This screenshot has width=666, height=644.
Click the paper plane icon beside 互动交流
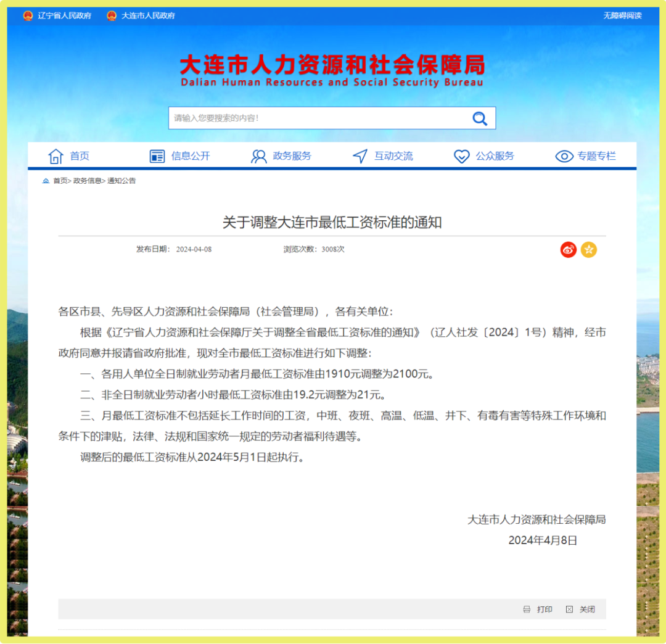click(360, 156)
